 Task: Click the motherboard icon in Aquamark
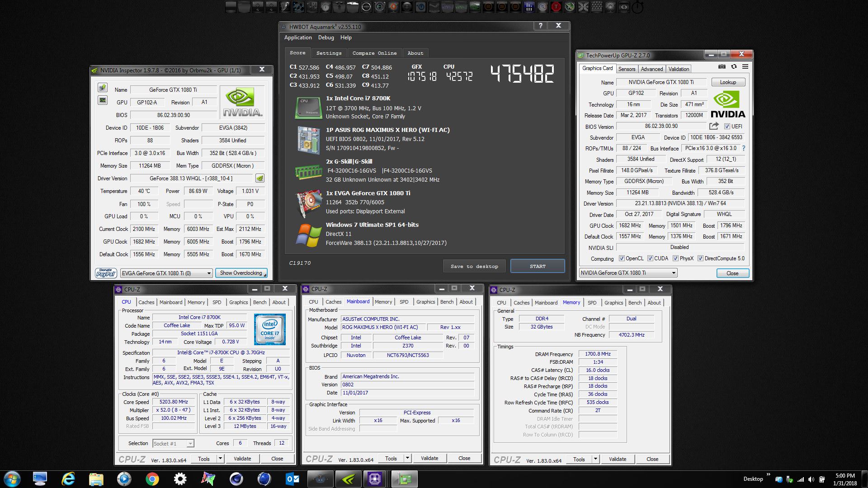[308, 140]
